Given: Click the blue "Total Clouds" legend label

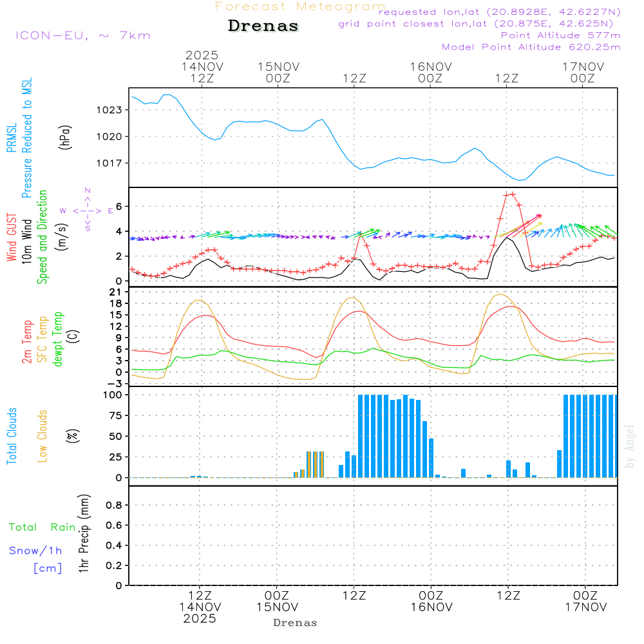Looking at the screenshot, I should [11, 436].
